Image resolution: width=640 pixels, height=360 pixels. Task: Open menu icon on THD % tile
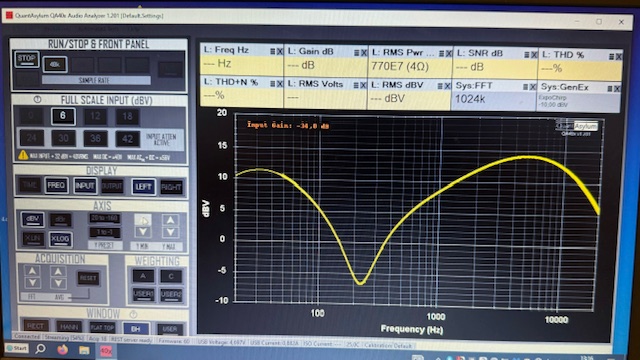[611, 56]
